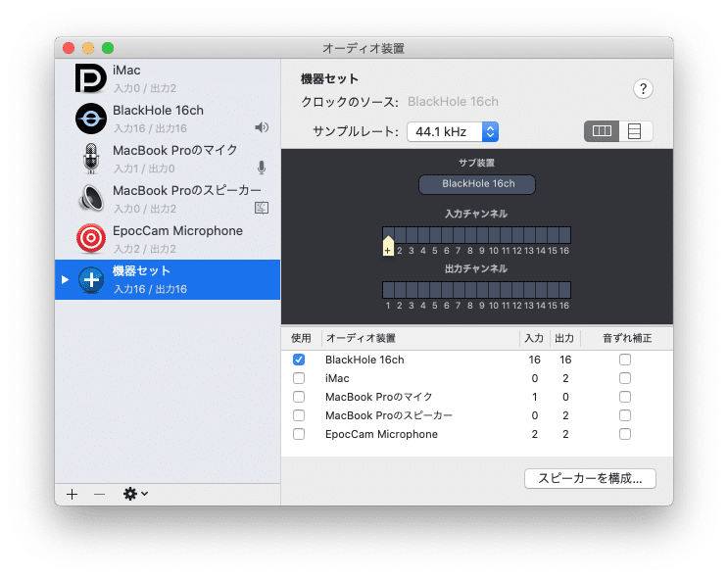
Task: Select 機器セット row in the sidebar
Action: 168,279
